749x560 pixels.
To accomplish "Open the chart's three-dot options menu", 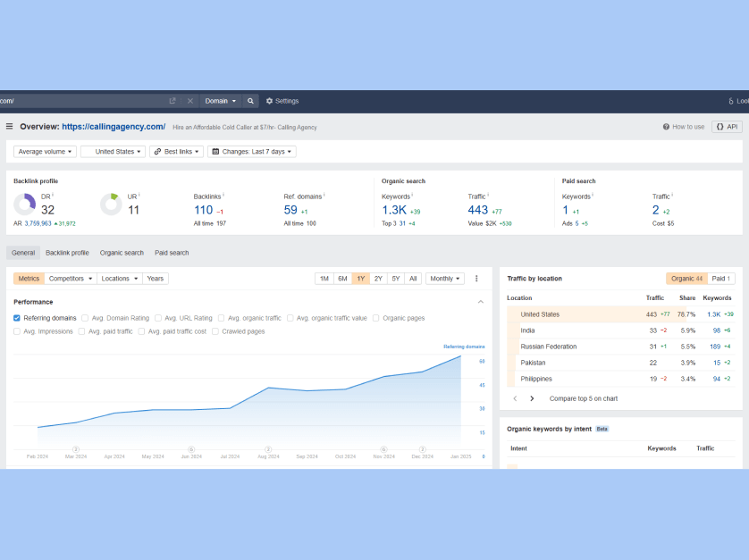I will [476, 279].
